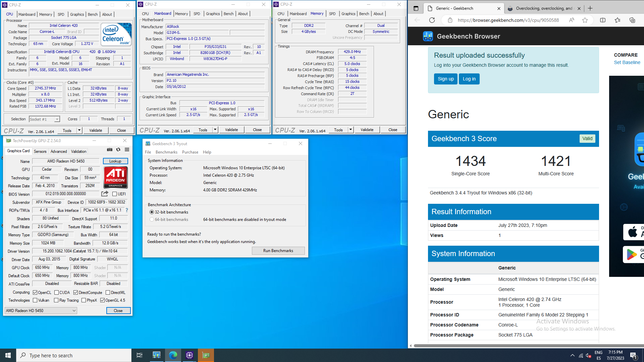Toggle the OpenCL checkbox
Viewport: 644px width, 362px height.
pyautogui.click(x=35, y=292)
